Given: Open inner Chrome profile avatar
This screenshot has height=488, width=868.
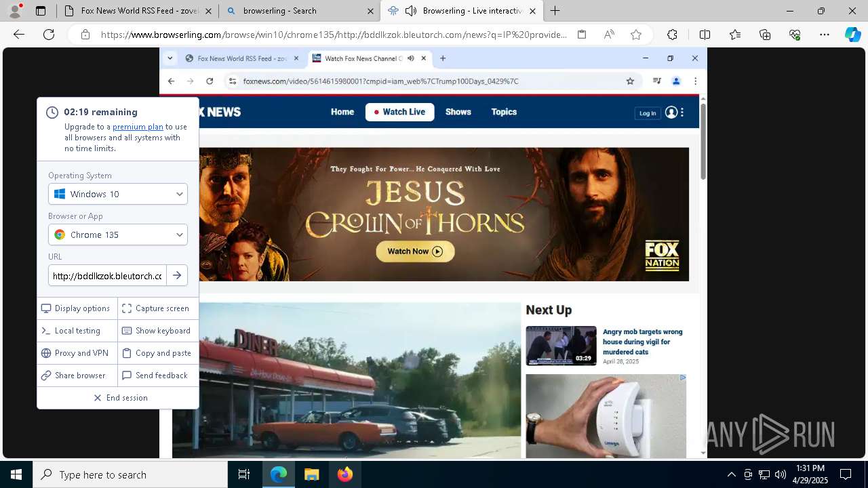Looking at the screenshot, I should (x=676, y=81).
